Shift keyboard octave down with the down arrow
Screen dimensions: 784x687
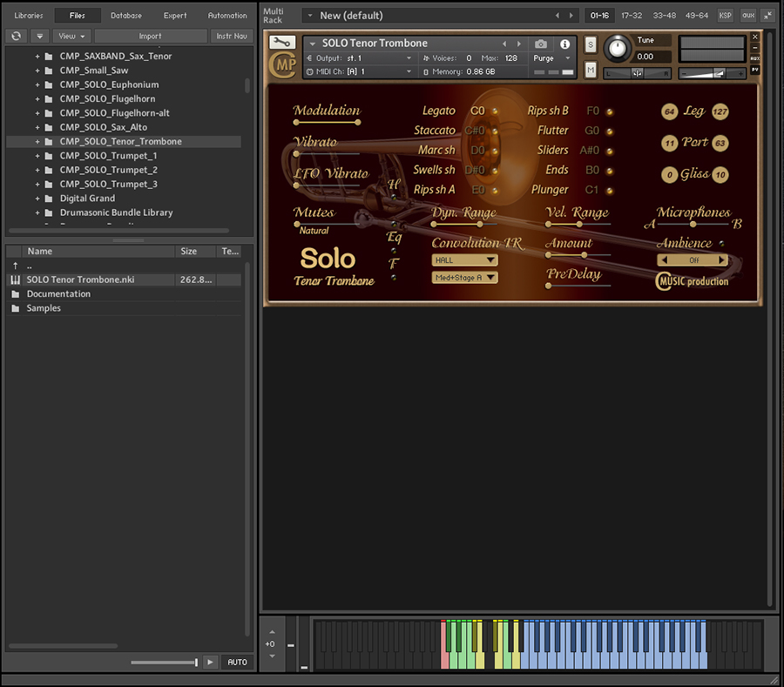(x=272, y=656)
